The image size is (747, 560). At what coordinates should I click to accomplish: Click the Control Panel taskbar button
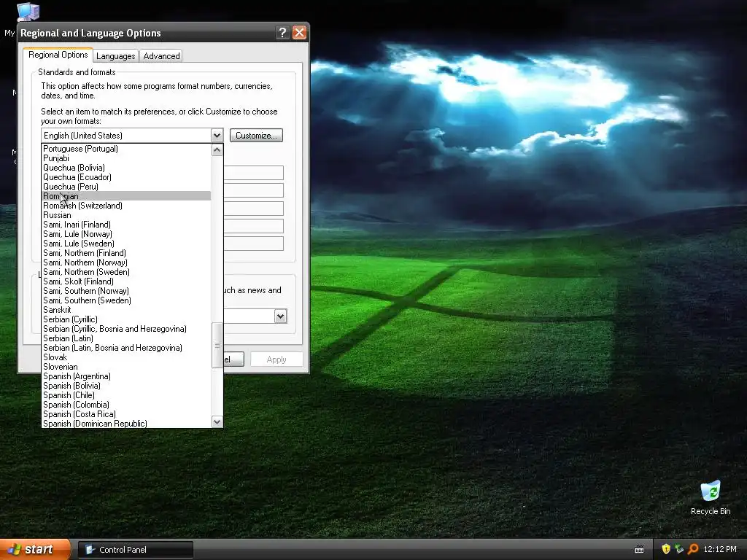pos(136,550)
